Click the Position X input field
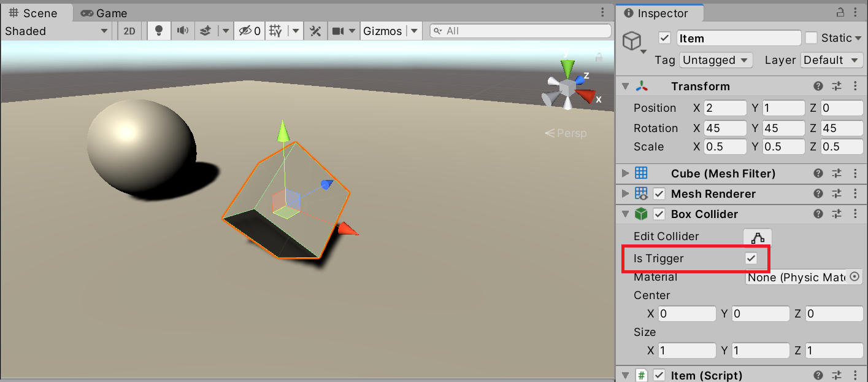868x382 pixels. coord(724,108)
